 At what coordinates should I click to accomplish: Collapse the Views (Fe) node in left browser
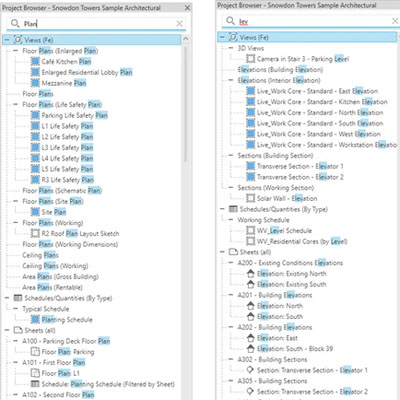(x=7, y=40)
